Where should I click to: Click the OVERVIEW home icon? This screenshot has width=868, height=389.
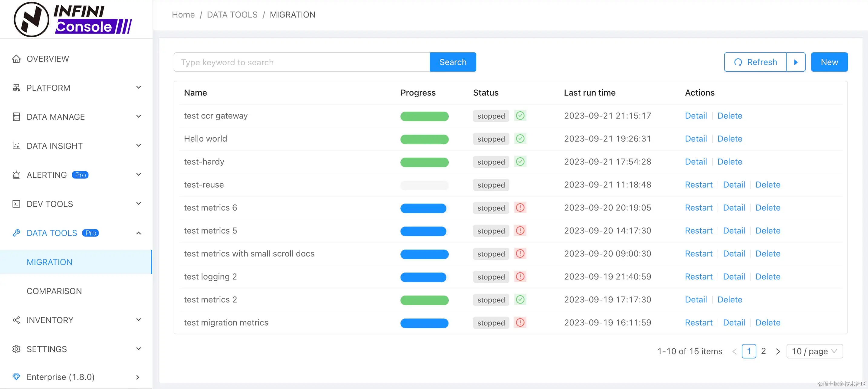[x=16, y=59]
